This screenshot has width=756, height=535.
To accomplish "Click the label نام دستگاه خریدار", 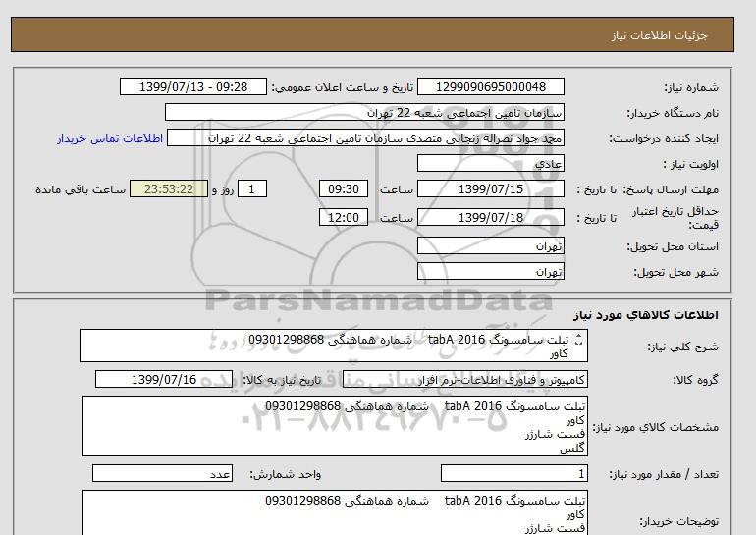I will click(673, 113).
